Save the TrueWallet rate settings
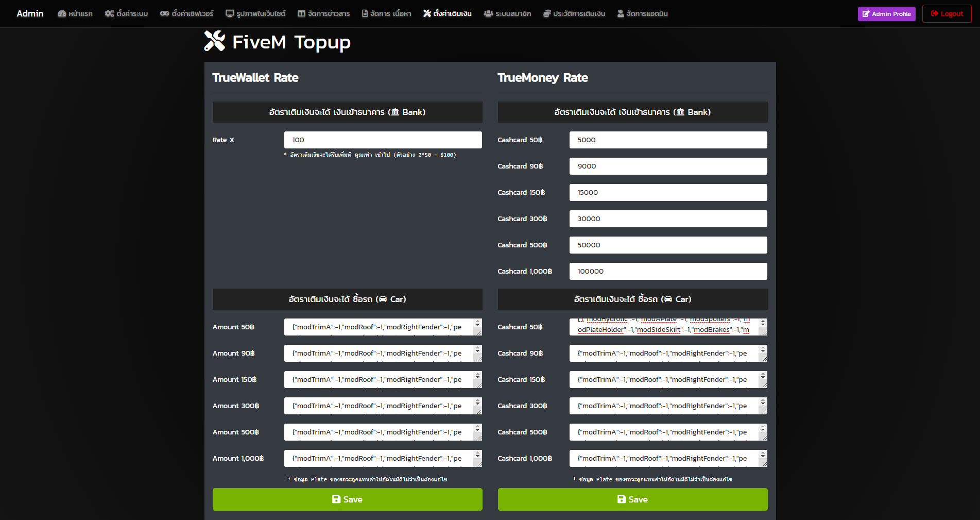The width and height of the screenshot is (980, 520). point(348,499)
